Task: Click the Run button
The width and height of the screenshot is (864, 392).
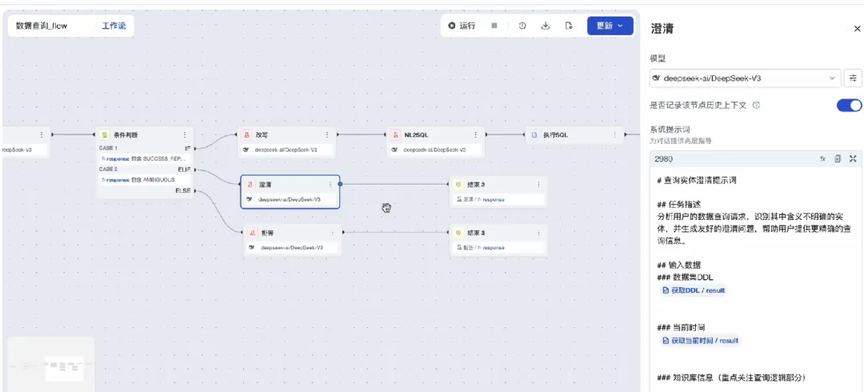Action: pos(462,26)
